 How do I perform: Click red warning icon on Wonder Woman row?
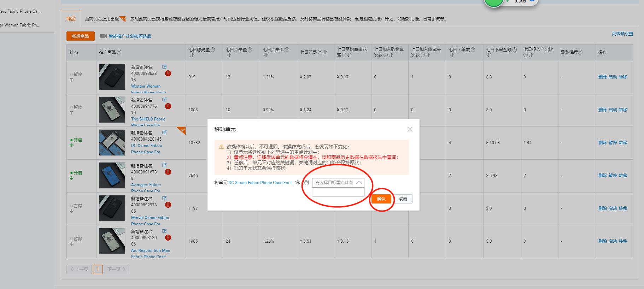pyautogui.click(x=168, y=73)
